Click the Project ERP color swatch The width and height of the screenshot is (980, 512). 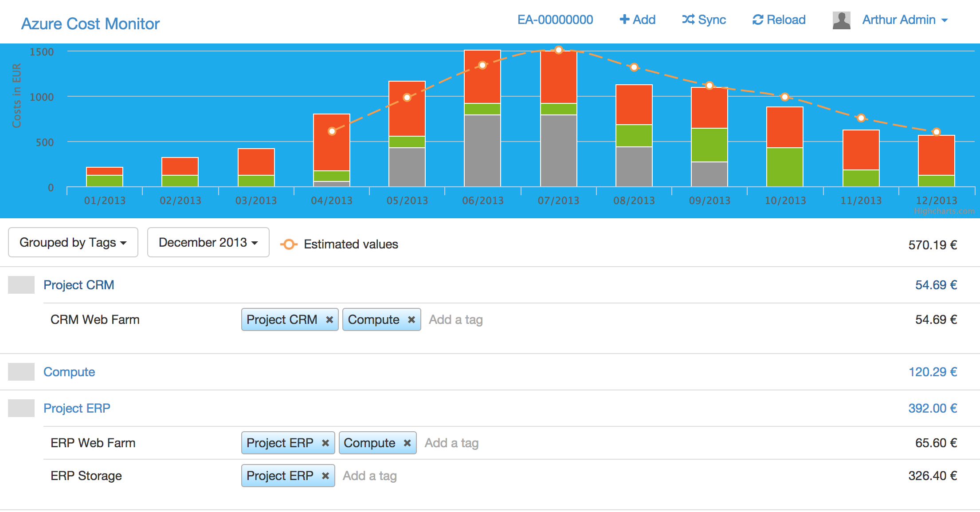pos(21,408)
